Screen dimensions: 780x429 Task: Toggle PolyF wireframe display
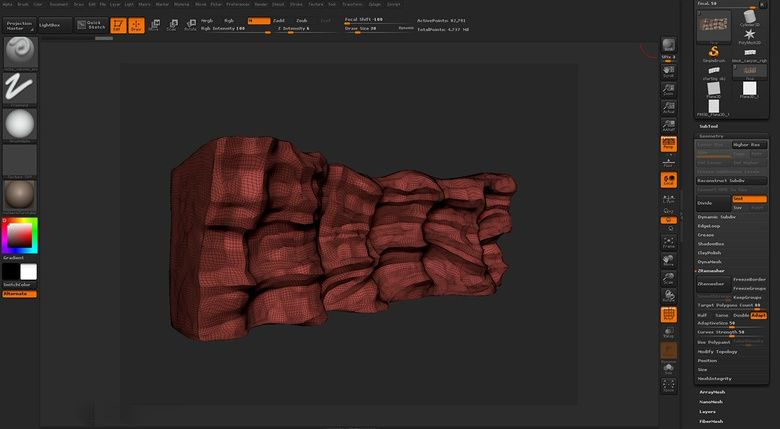[x=668, y=314]
